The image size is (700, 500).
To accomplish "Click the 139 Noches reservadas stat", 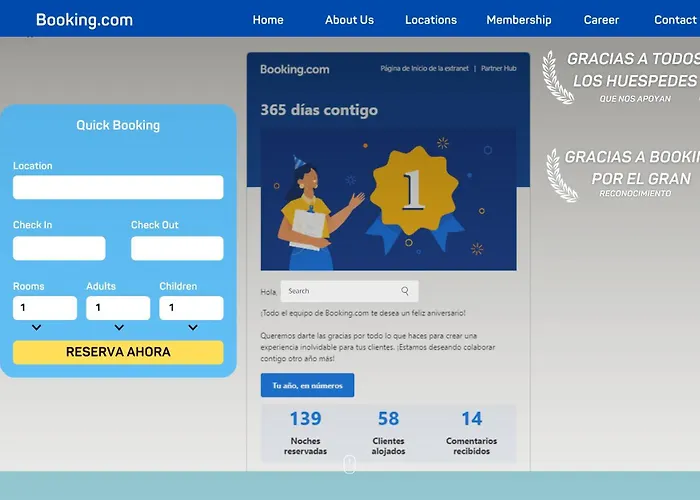I will coord(305,432).
